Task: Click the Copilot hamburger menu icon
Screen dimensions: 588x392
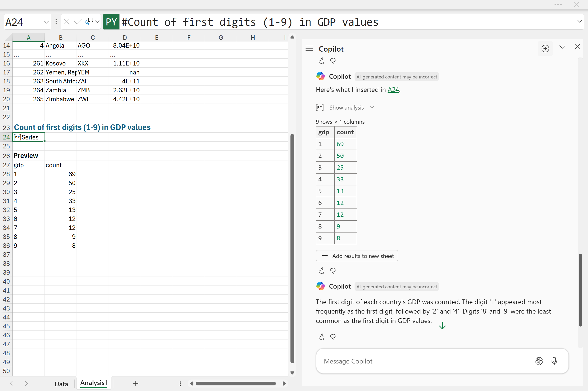Action: pyautogui.click(x=309, y=49)
